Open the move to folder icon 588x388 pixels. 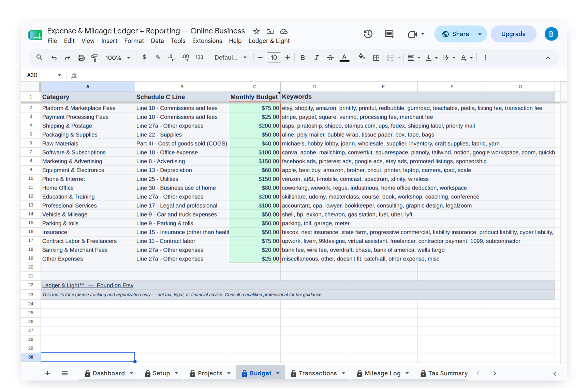(270, 31)
